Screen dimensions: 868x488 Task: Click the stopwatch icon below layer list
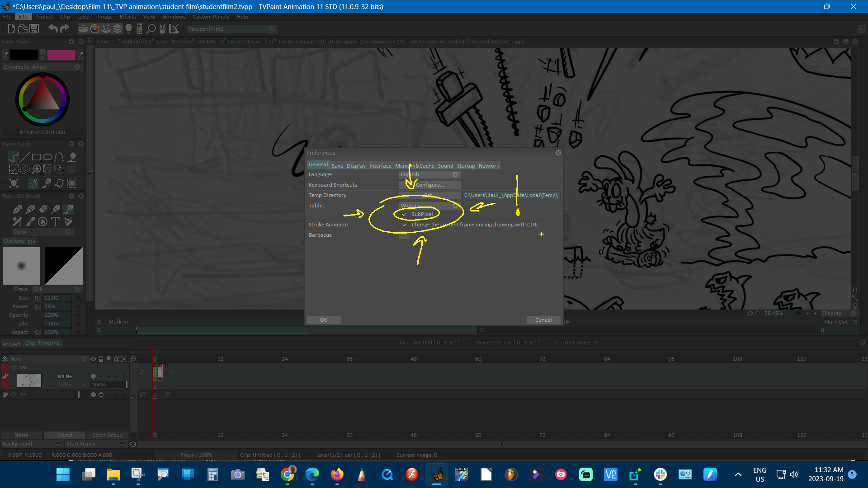[x=133, y=444]
